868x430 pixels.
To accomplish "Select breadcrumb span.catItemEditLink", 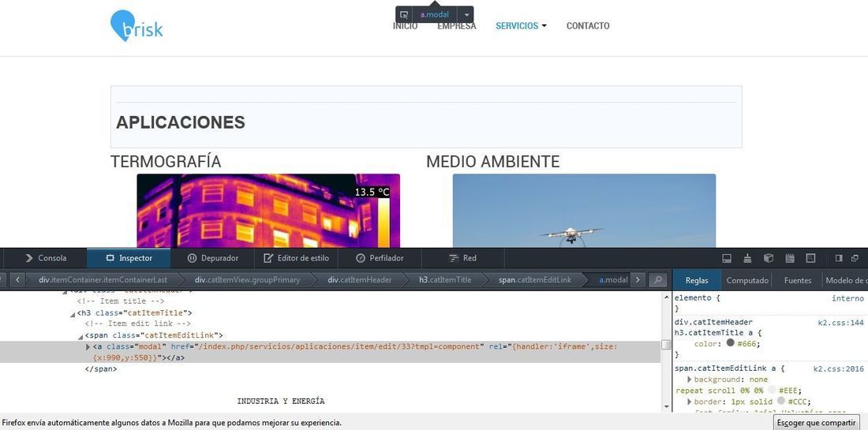I will tap(535, 280).
